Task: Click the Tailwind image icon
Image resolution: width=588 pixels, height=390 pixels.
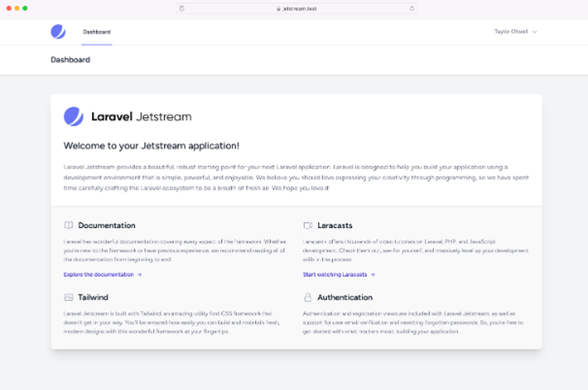Action: pos(69,298)
